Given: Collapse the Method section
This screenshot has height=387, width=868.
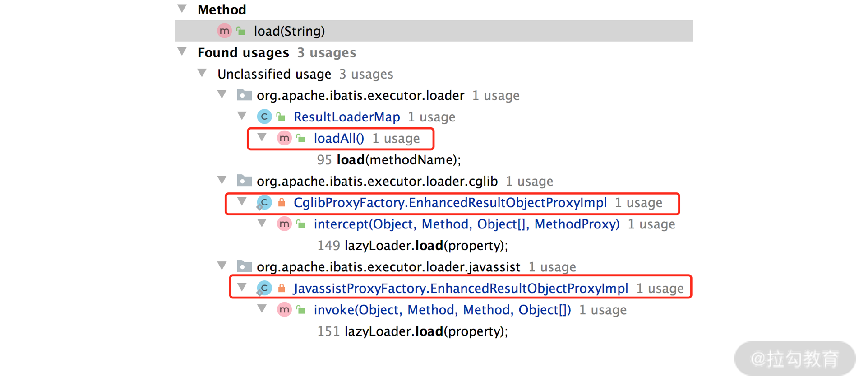Looking at the screenshot, I should (x=182, y=9).
